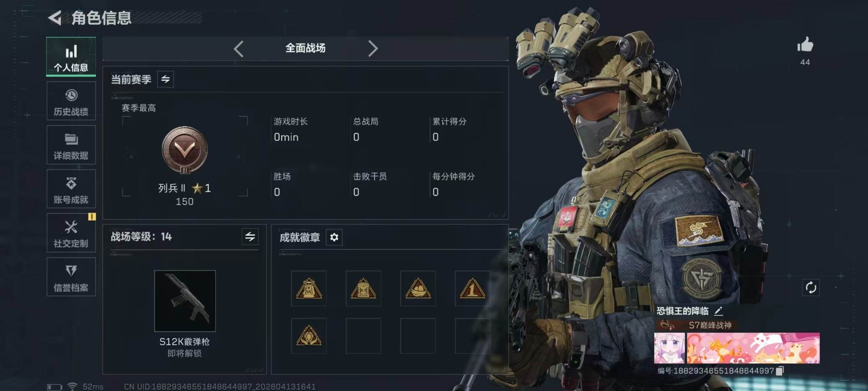Viewport: 868px width, 391px height.
Task: Go back using the 角色信息 arrow
Action: click(x=55, y=18)
